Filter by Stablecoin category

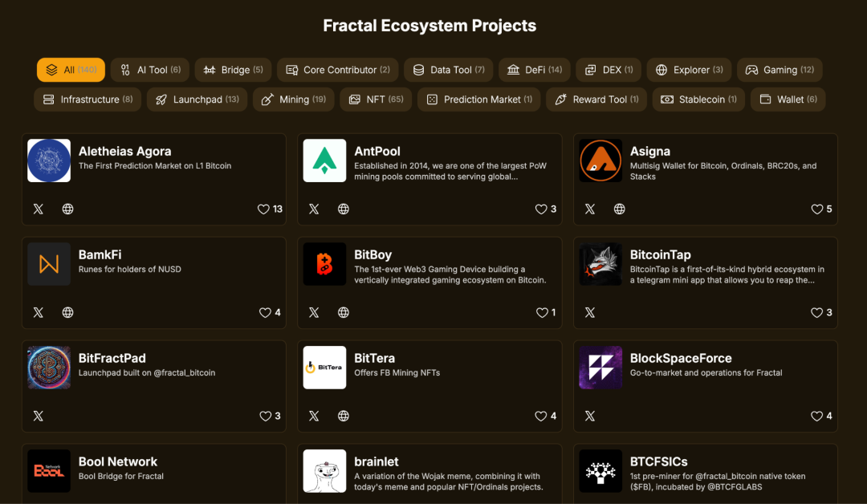(x=698, y=100)
